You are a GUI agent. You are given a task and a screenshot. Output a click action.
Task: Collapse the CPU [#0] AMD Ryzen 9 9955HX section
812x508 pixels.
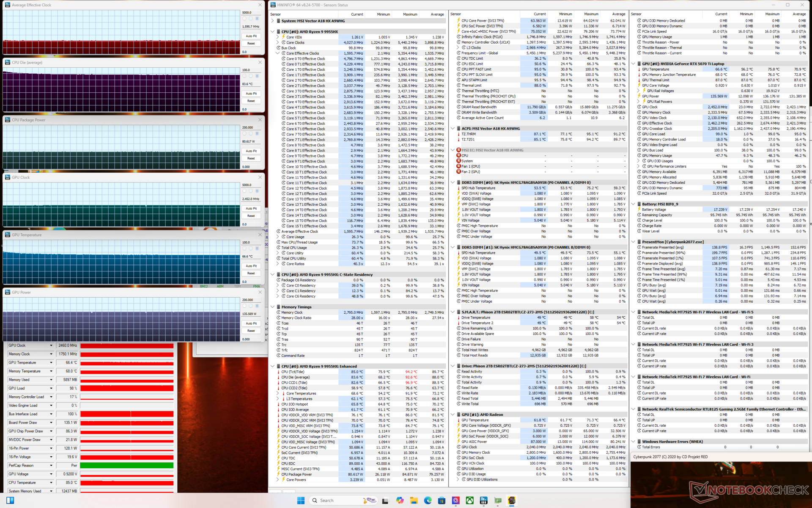[x=273, y=32]
